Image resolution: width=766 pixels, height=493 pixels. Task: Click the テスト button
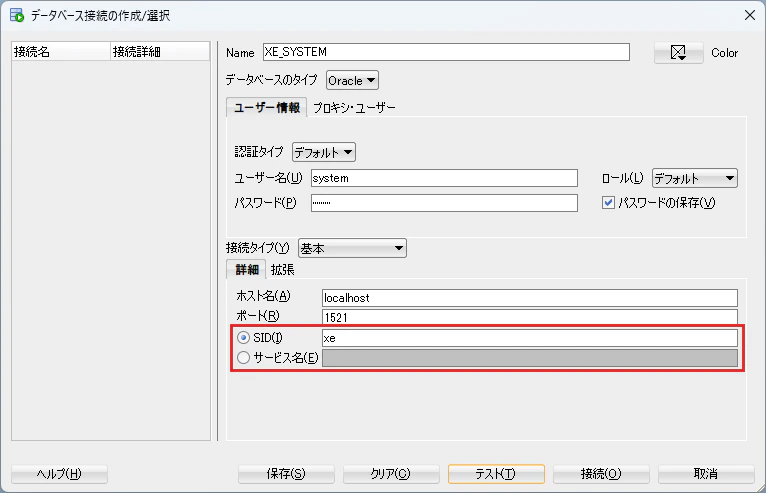496,473
